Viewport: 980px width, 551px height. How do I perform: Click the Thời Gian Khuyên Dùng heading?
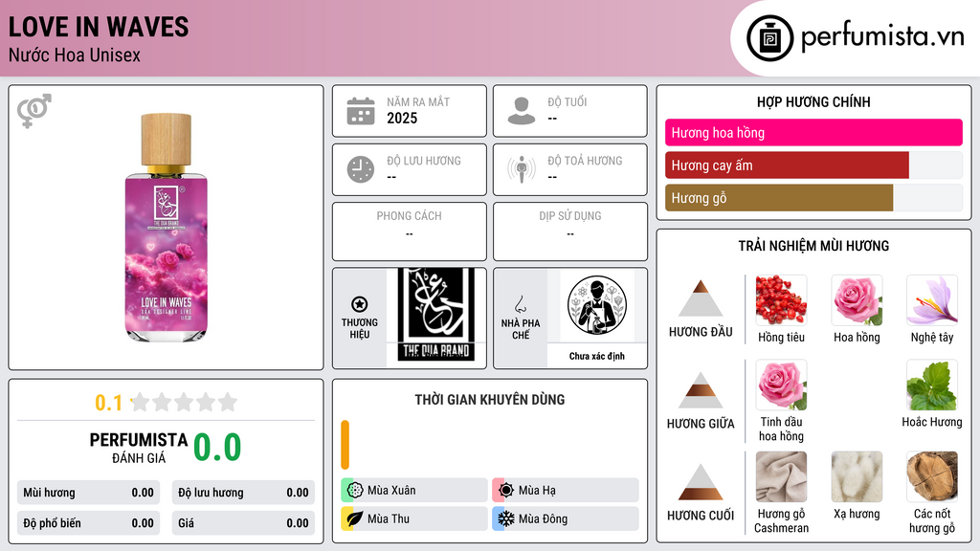click(x=490, y=400)
